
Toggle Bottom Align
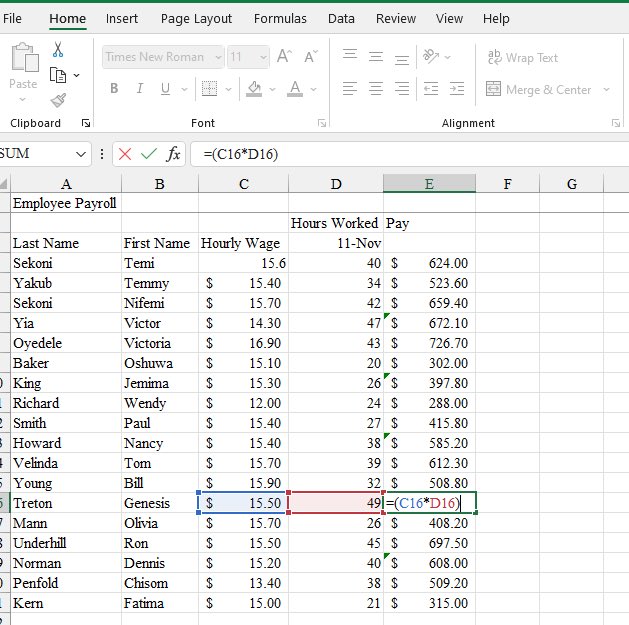[x=402, y=59]
